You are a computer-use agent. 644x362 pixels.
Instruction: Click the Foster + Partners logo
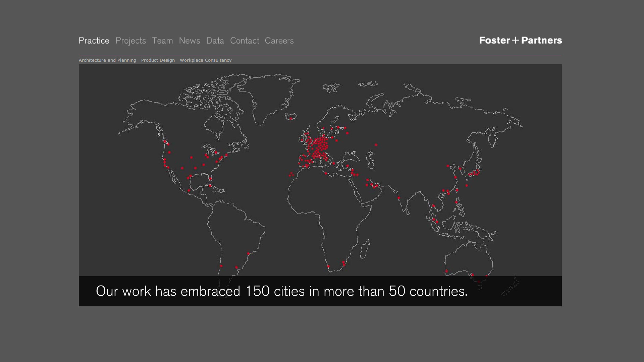(520, 41)
